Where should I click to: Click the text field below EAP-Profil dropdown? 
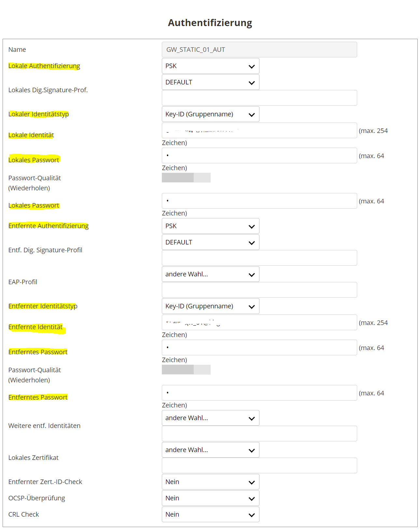pos(259,290)
